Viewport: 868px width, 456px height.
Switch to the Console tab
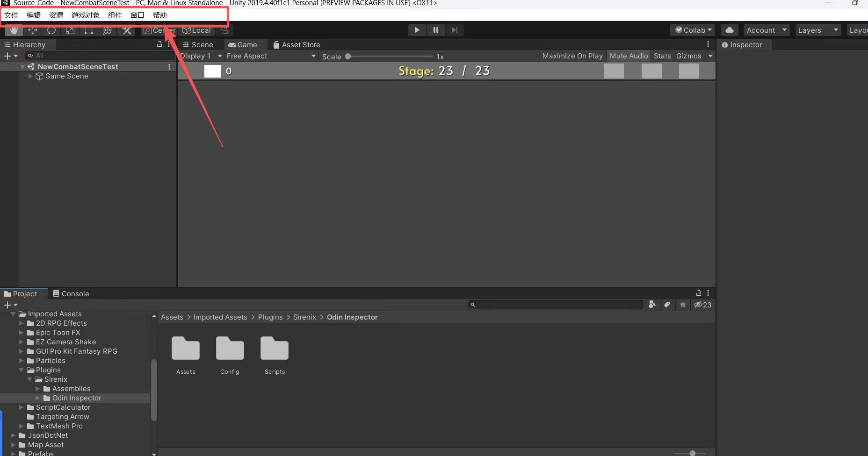pos(71,294)
